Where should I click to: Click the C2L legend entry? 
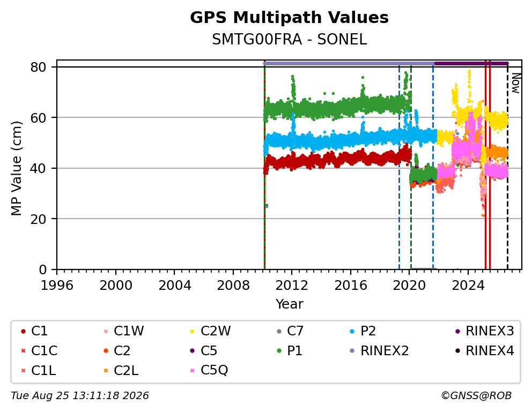121,371
